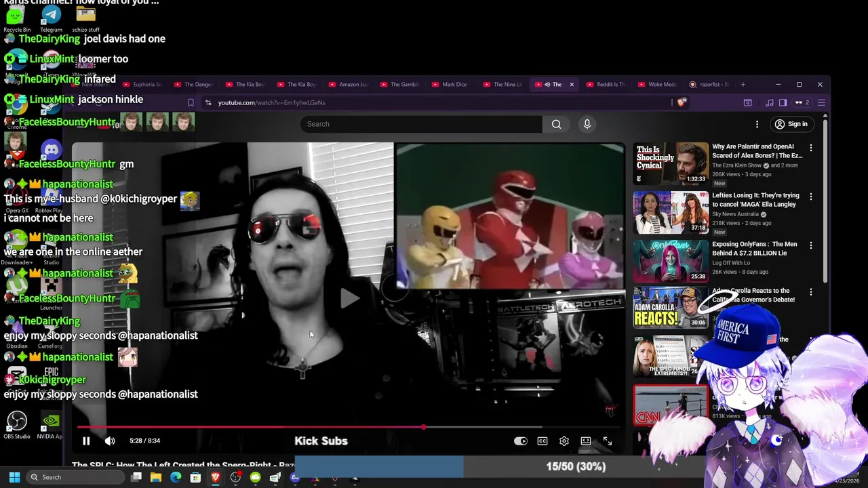868x488 pixels.
Task: Open Recycle Bin on the desktop
Action: pos(16,18)
